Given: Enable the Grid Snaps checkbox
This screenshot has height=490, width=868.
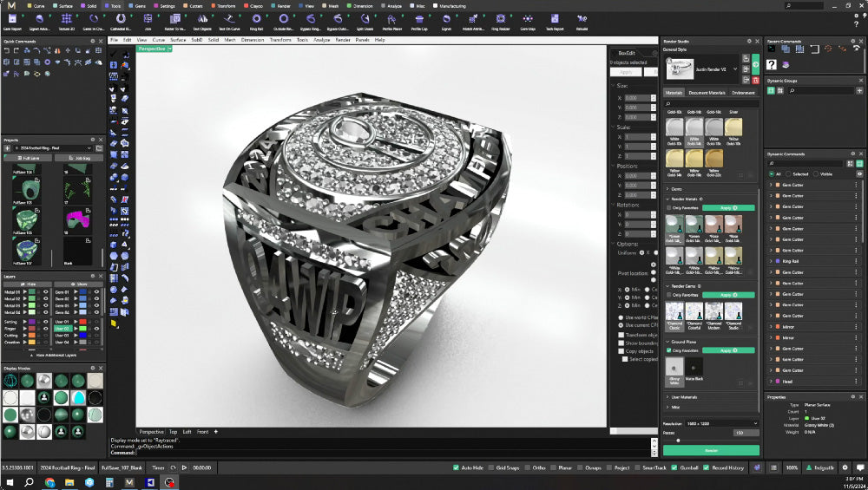Looking at the screenshot, I should click(x=490, y=467).
